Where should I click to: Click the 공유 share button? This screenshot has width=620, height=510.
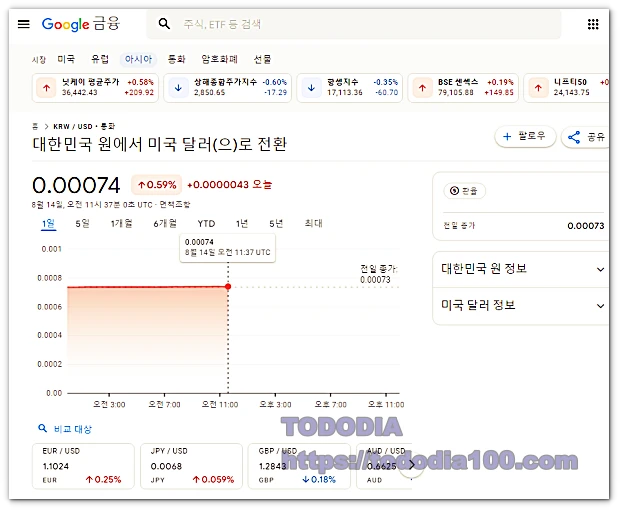[x=586, y=137]
